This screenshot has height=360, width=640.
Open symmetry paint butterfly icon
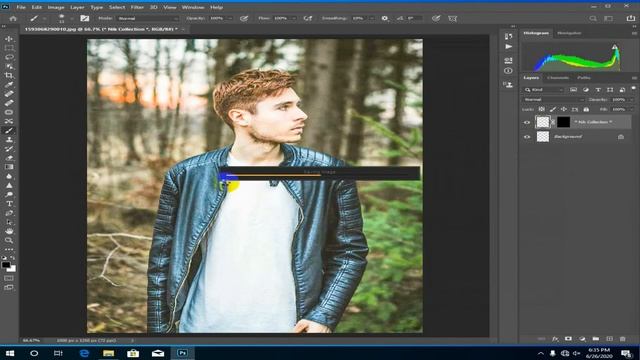[x=452, y=18]
